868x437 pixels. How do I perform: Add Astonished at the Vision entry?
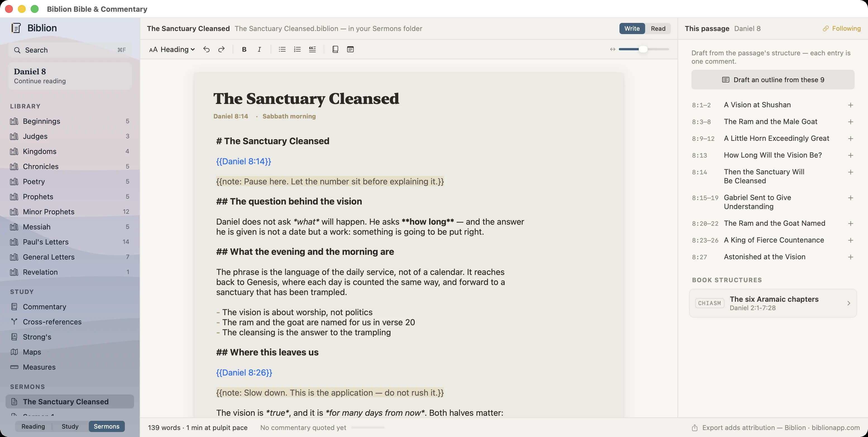point(850,257)
